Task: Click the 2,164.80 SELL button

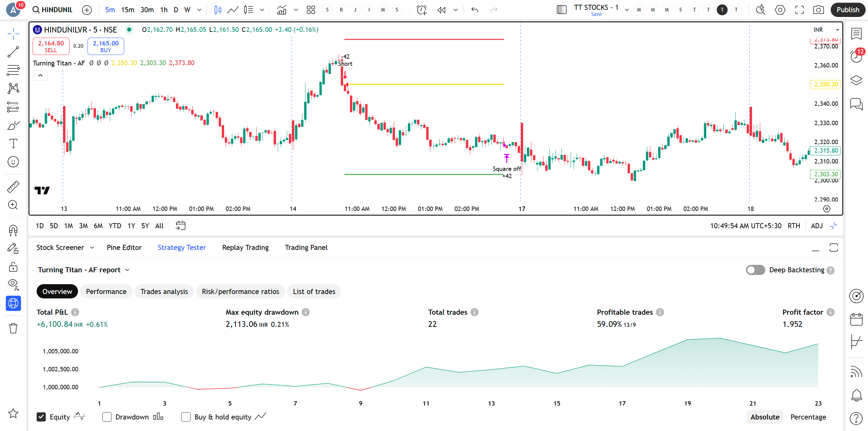Action: [x=51, y=46]
